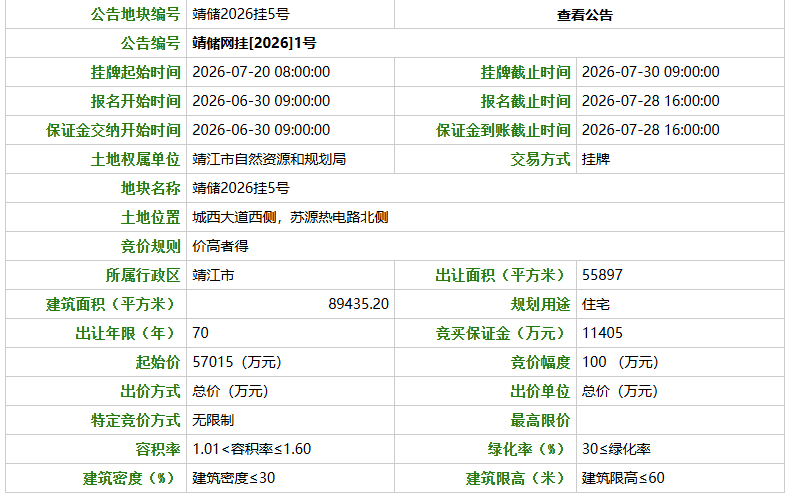The height and width of the screenshot is (493, 790).
Task: Select parcel name value beside 地块名称
Action: click(x=241, y=188)
